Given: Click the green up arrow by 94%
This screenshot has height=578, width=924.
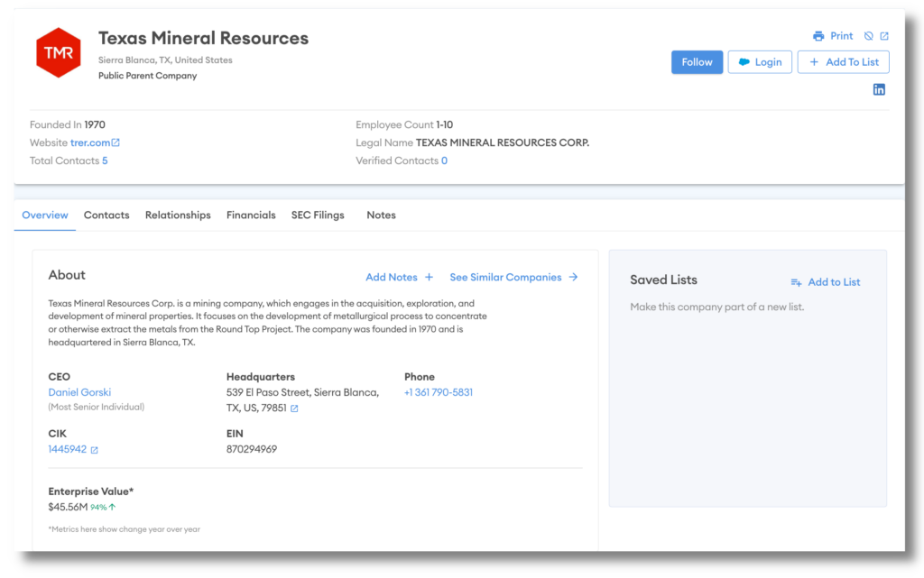Looking at the screenshot, I should point(112,507).
